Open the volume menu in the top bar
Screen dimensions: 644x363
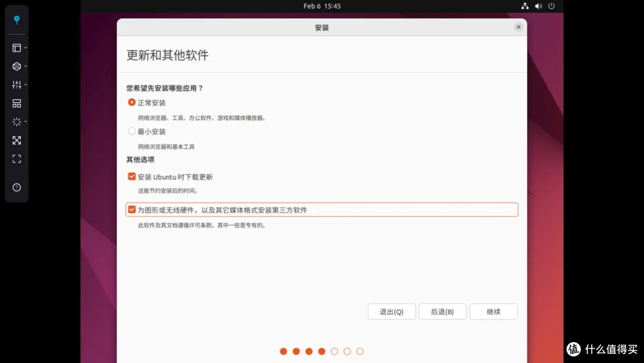point(537,6)
